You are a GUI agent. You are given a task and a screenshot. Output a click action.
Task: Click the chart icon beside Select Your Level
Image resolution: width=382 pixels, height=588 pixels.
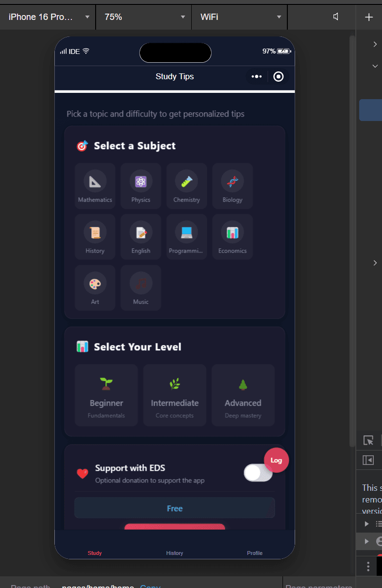[x=82, y=346]
